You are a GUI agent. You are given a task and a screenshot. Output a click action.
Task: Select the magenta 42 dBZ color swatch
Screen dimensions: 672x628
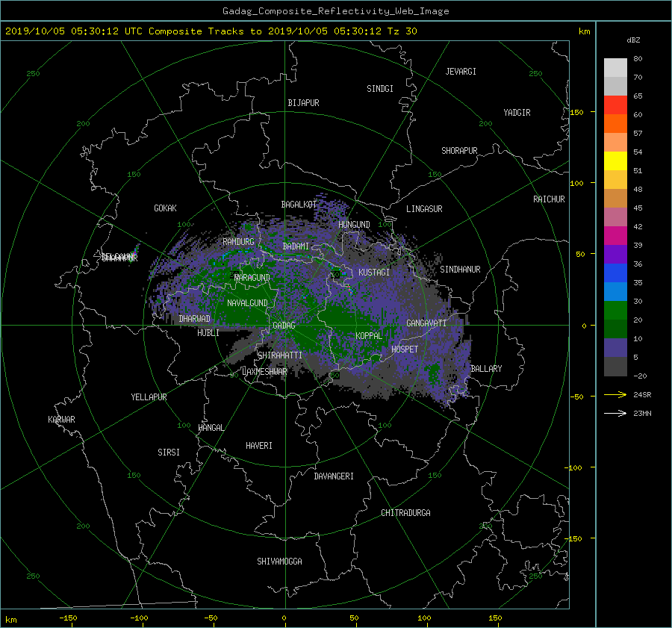click(x=615, y=235)
